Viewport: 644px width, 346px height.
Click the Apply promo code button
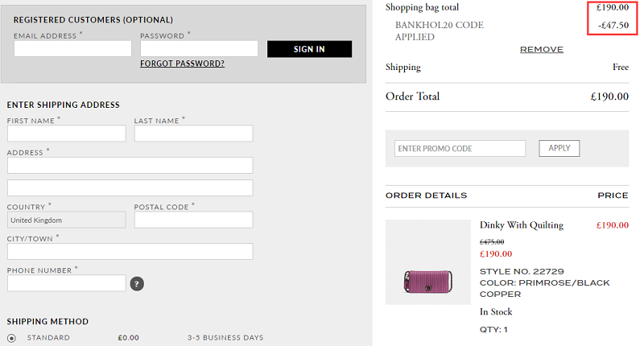559,148
